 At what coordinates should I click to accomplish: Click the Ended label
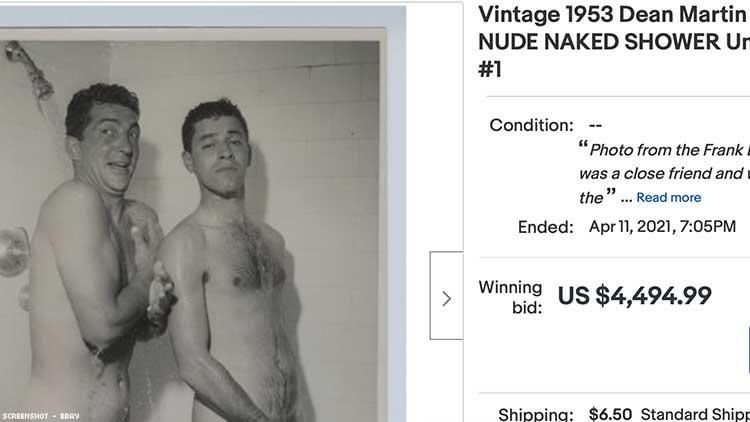click(545, 227)
